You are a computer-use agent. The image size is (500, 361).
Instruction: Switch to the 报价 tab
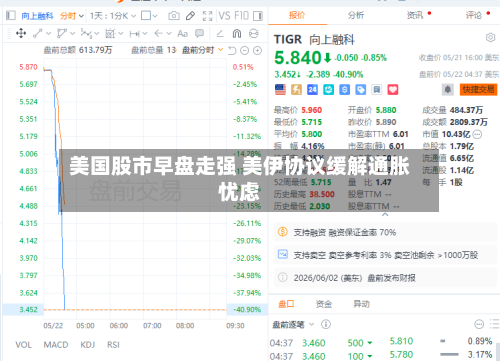[x=297, y=15]
